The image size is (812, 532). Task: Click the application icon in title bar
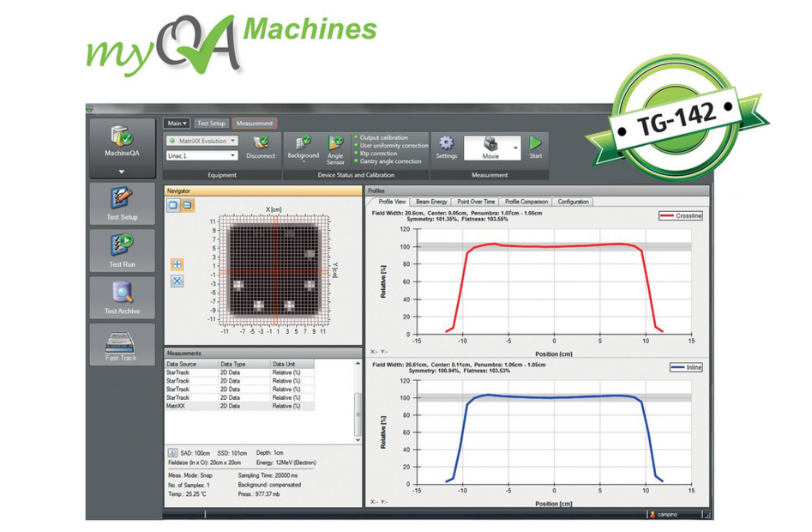coord(89,109)
